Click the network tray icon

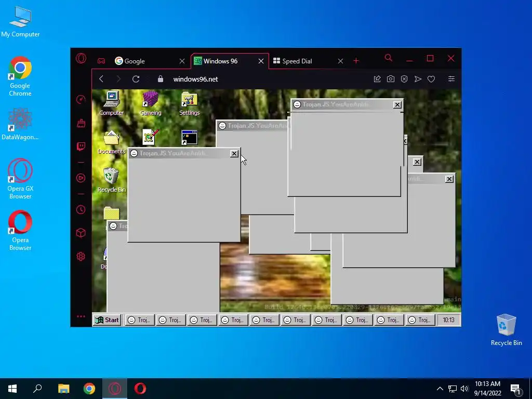click(x=453, y=389)
